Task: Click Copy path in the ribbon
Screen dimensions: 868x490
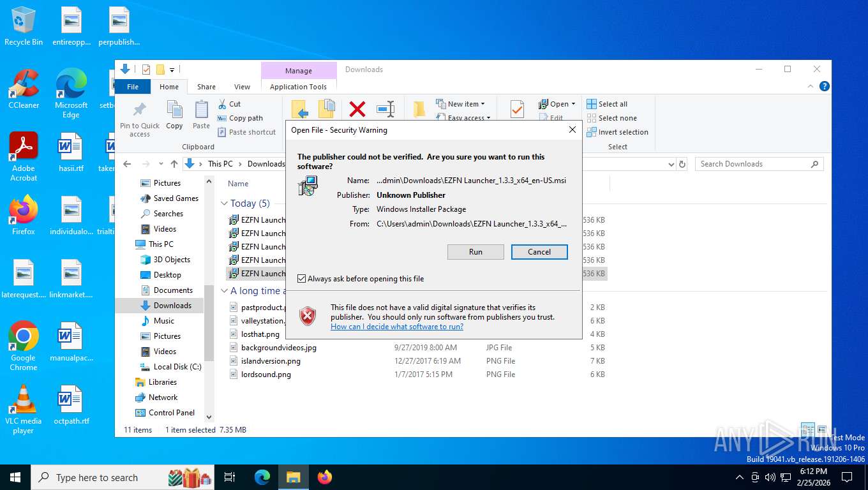Action: (240, 118)
